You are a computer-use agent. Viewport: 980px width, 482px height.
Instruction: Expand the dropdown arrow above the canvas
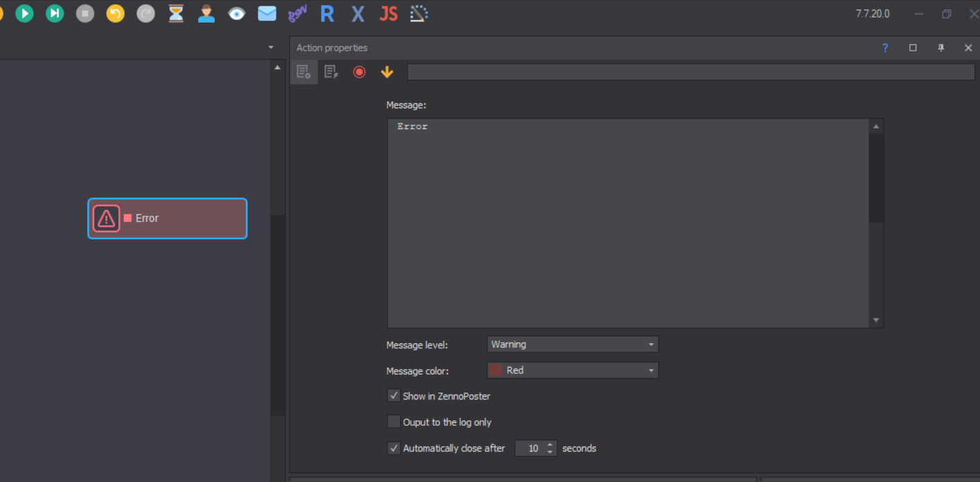pyautogui.click(x=271, y=47)
